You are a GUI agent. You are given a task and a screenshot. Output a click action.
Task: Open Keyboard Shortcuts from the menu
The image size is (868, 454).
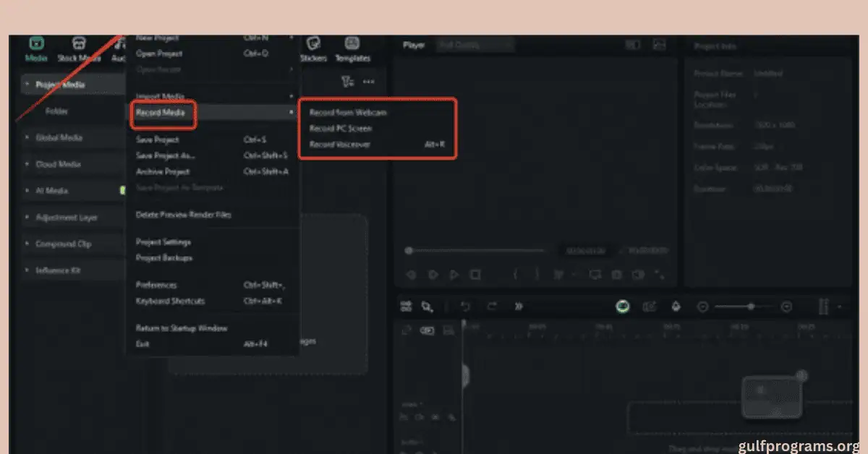tap(170, 301)
